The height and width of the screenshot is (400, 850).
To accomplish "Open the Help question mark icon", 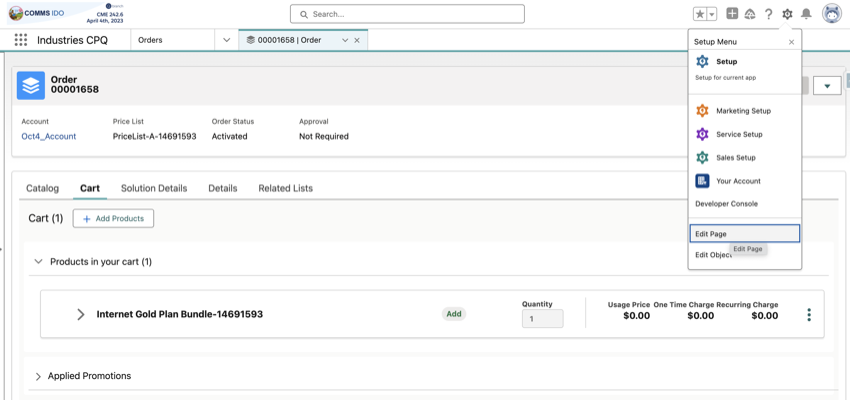I will 768,14.
